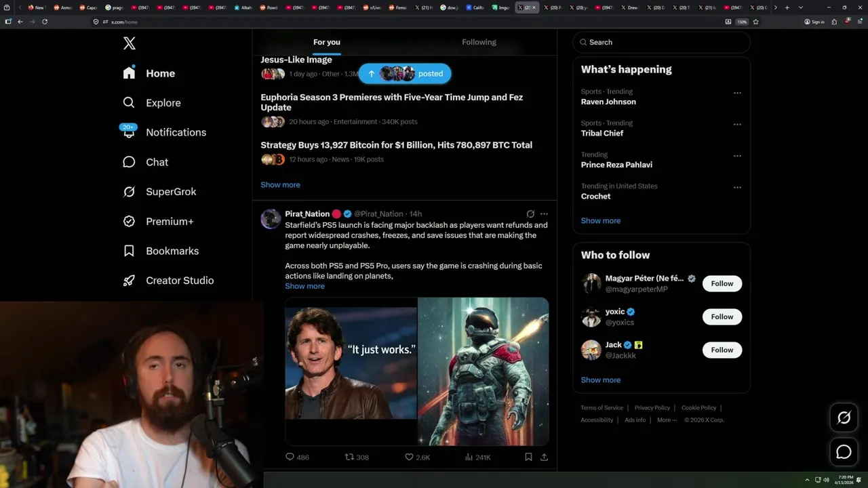Follow yoxic
The image size is (868, 488).
pyautogui.click(x=722, y=317)
